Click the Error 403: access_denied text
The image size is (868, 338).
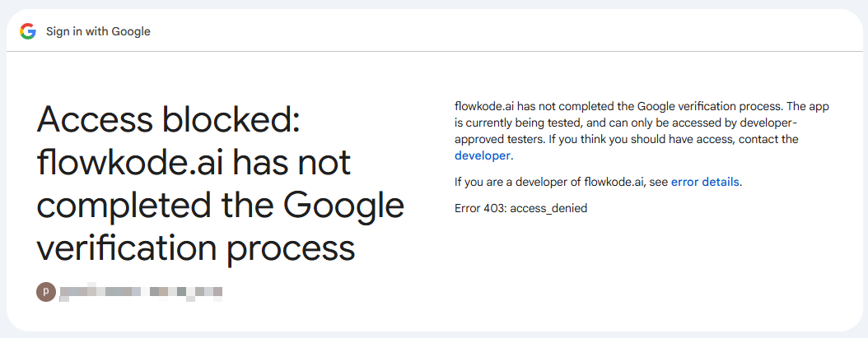tap(521, 208)
